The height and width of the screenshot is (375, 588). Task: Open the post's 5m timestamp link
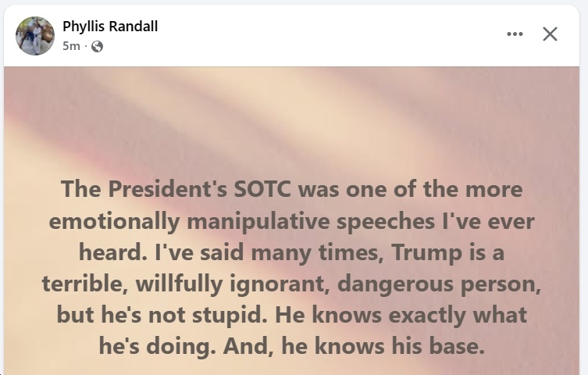tap(70, 46)
